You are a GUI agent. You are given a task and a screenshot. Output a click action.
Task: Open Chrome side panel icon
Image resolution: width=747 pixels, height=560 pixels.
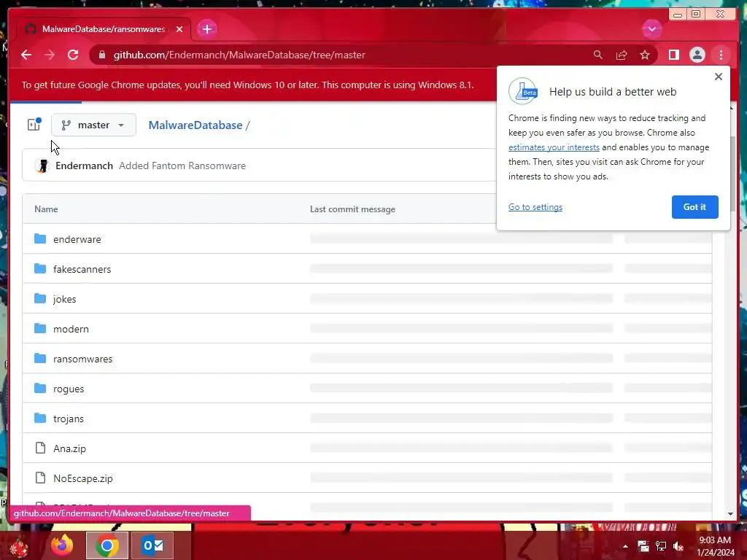click(x=673, y=55)
